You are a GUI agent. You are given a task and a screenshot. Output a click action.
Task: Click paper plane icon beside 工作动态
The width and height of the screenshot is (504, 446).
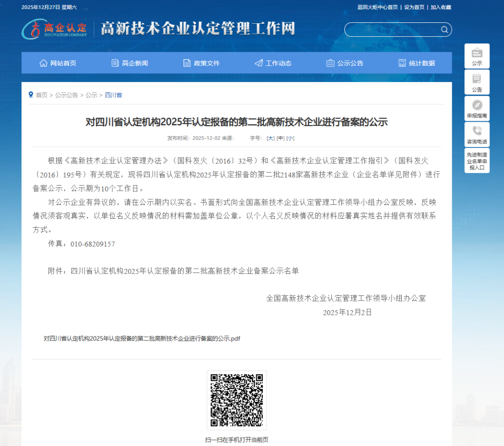coord(259,63)
